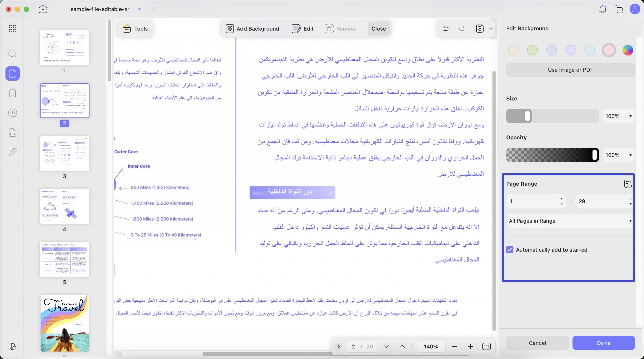
Task: Collapse the page navigation bar arrow
Action: [339, 346]
